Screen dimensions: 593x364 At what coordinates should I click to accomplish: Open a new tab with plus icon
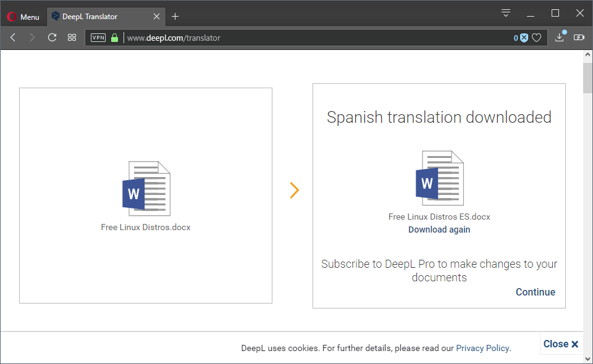point(175,17)
